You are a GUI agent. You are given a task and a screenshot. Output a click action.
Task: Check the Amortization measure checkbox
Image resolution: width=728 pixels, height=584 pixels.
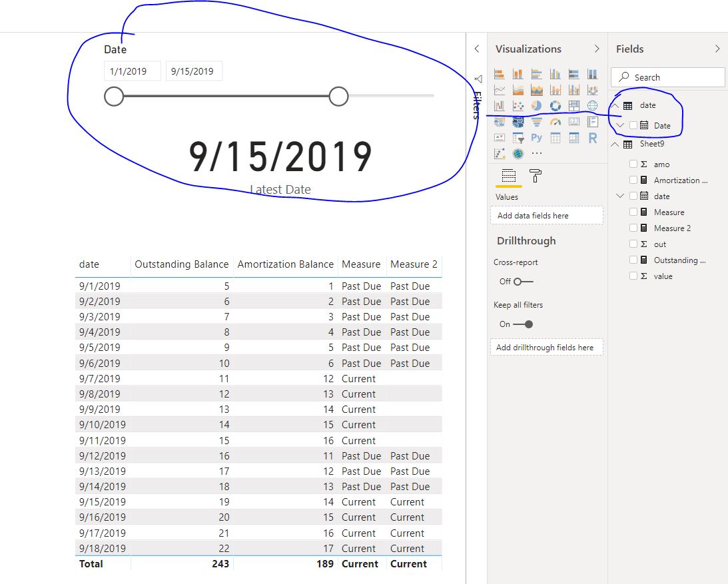[633, 180]
